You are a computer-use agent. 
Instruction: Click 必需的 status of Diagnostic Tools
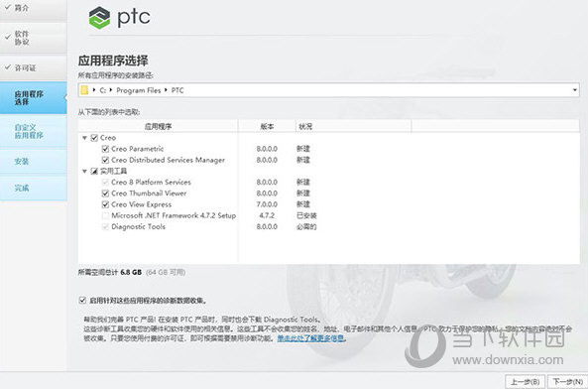click(306, 227)
